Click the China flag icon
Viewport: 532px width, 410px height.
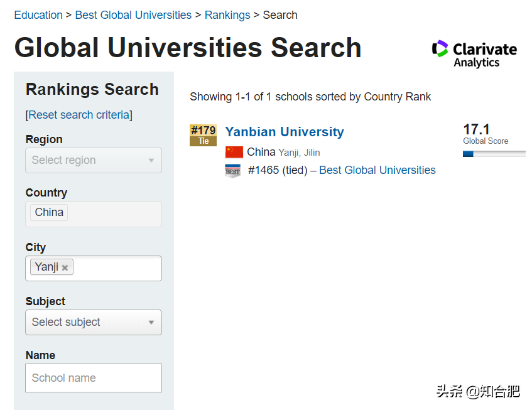pyautogui.click(x=234, y=152)
